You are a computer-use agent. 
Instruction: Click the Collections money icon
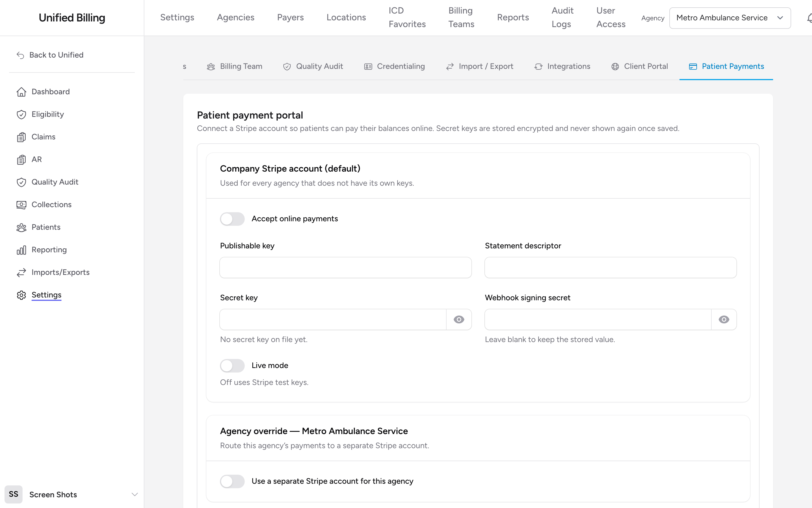(21, 205)
